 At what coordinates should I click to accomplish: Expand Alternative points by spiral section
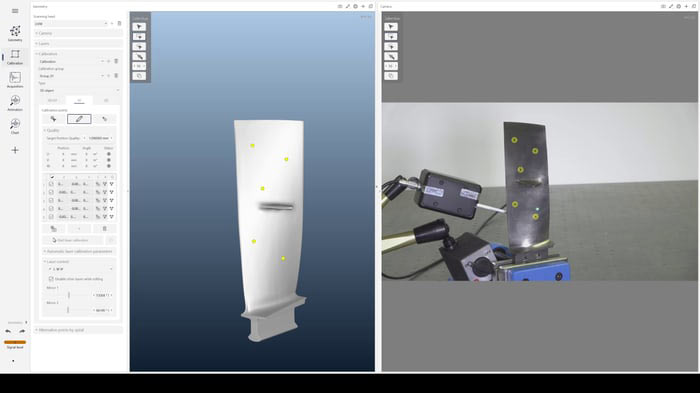coord(78,330)
